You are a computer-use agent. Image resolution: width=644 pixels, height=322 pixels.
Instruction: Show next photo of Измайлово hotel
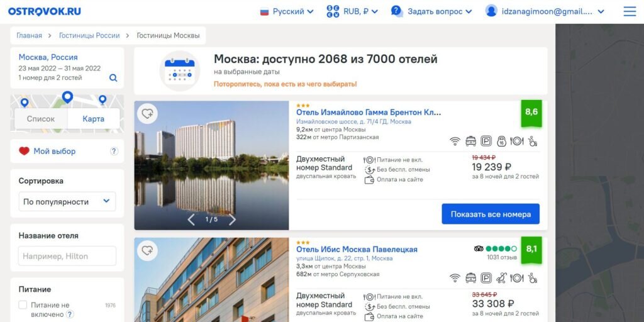pyautogui.click(x=233, y=219)
